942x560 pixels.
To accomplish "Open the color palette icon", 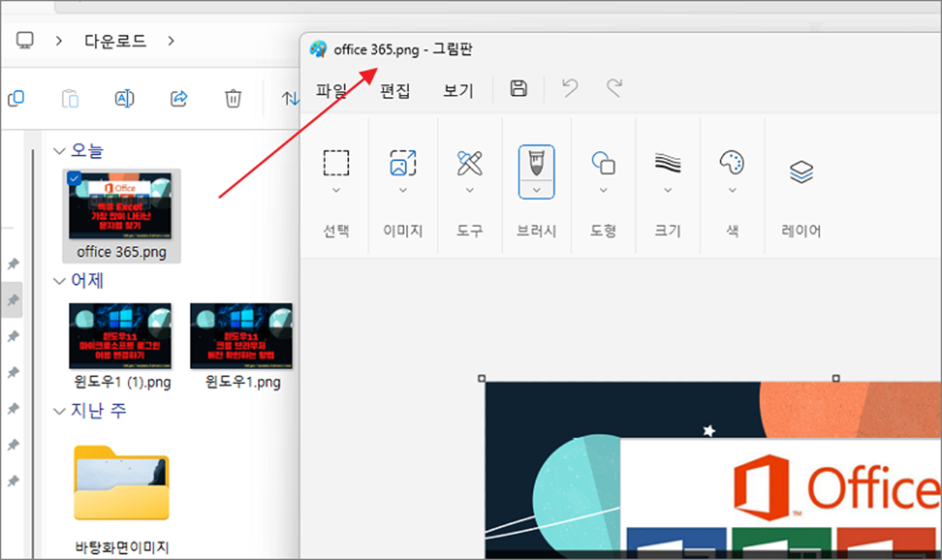I will pos(732,162).
